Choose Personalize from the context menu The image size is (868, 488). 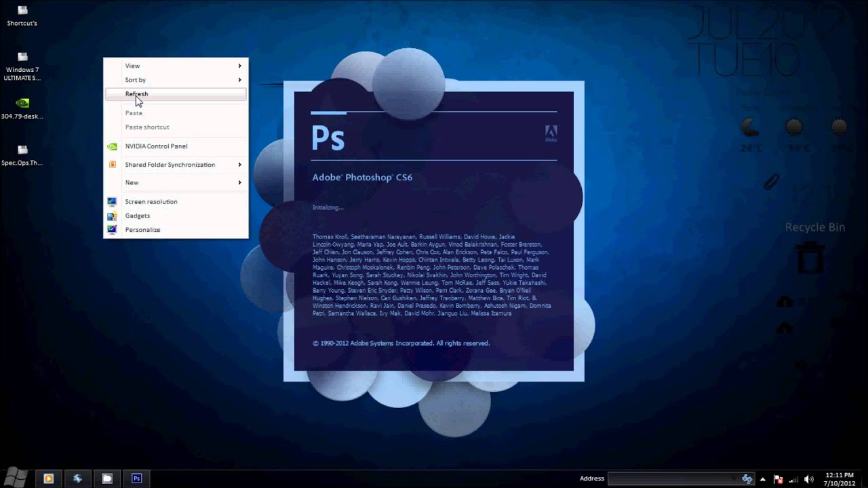tap(176, 230)
